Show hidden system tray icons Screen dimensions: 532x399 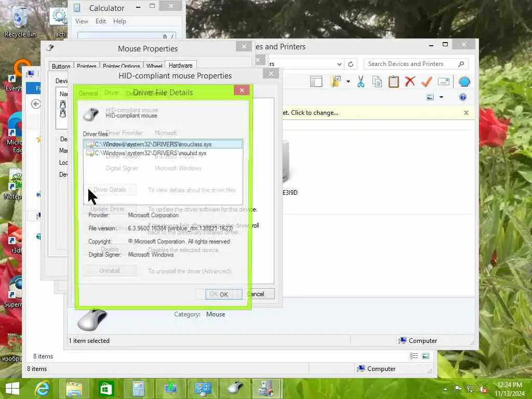[445, 389]
